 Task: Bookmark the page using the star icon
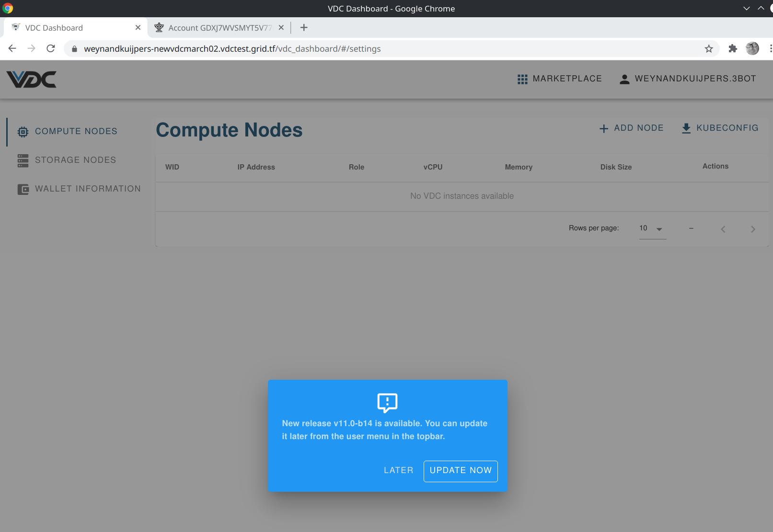click(x=708, y=48)
